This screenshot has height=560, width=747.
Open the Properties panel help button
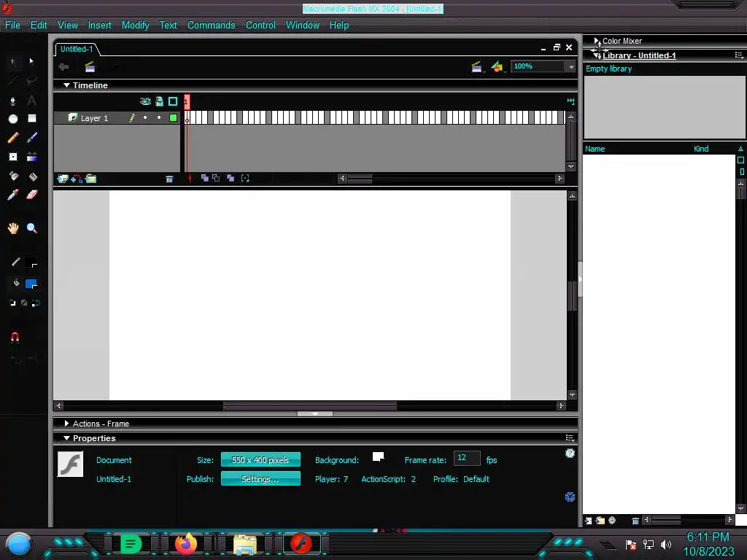[x=570, y=454]
